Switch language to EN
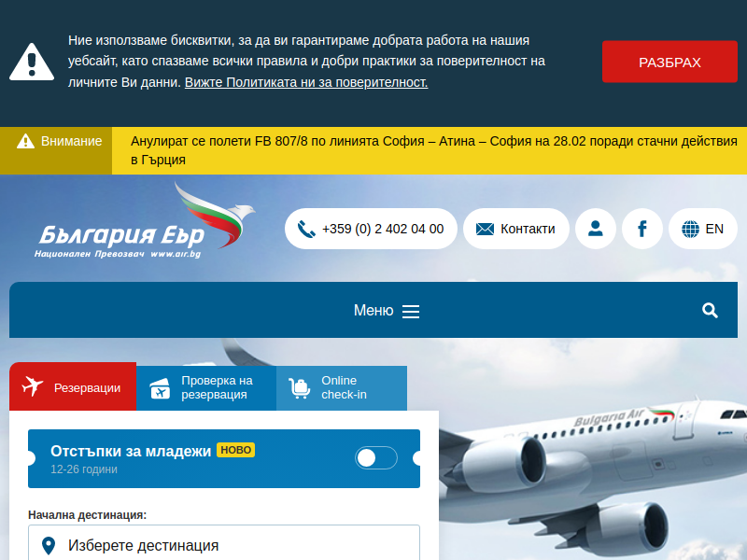Screen dimensions: 747x560 coord(703,229)
